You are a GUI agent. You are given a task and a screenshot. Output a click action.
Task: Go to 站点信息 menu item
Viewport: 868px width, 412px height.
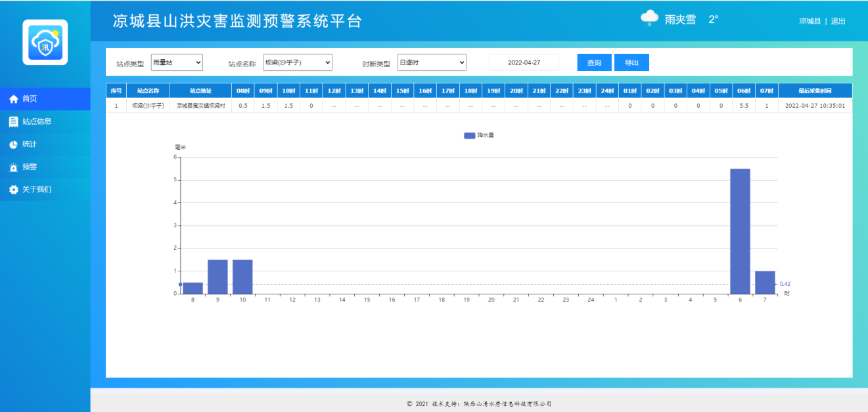[37, 122]
